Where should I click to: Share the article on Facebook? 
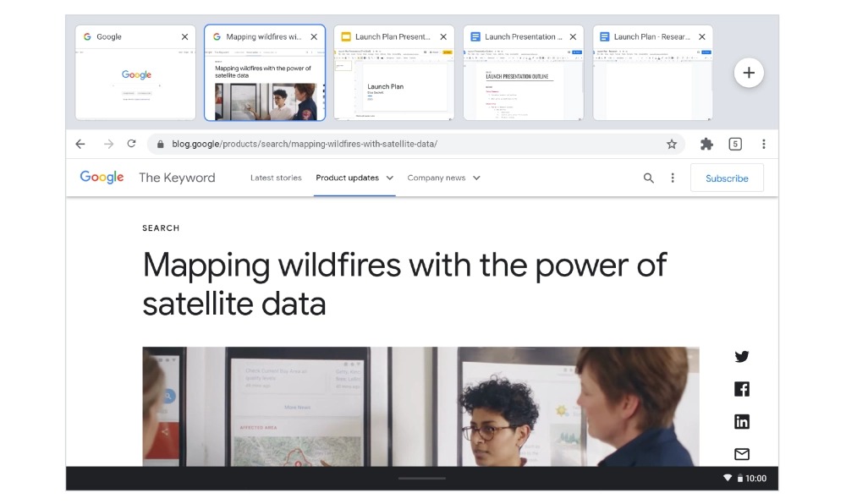(x=742, y=389)
